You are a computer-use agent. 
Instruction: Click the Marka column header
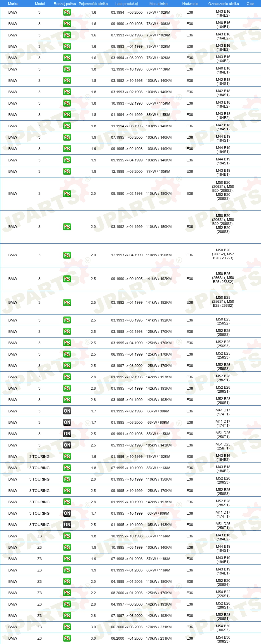tap(13, 4)
